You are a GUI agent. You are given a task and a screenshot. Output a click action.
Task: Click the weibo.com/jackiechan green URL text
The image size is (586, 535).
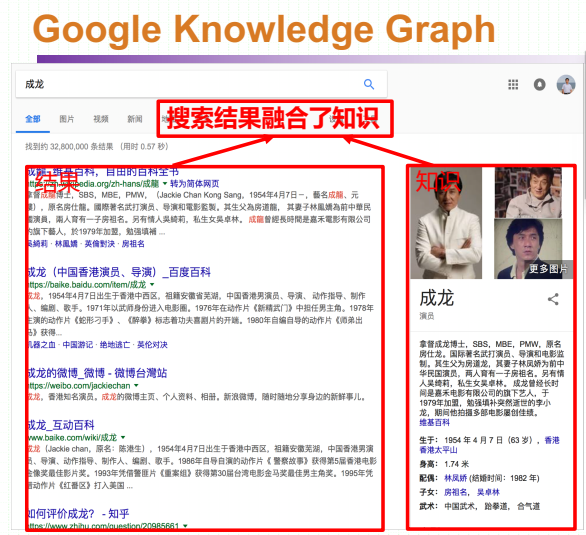click(x=79, y=386)
